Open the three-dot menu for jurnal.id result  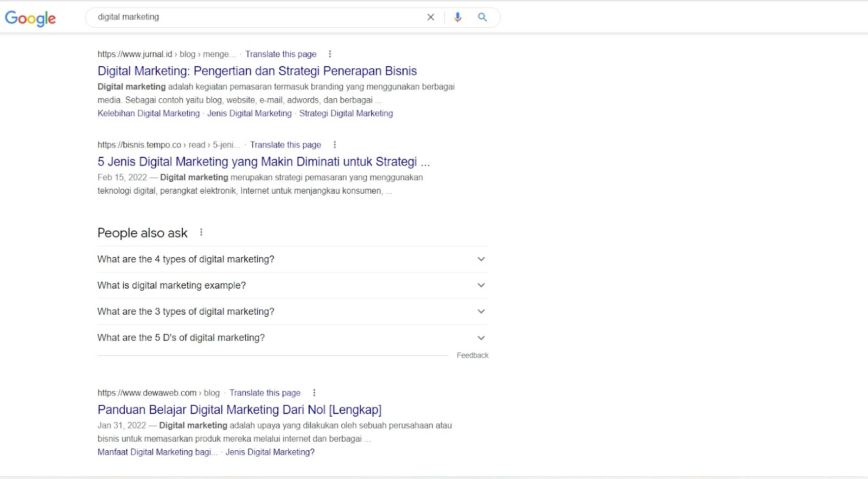[330, 54]
